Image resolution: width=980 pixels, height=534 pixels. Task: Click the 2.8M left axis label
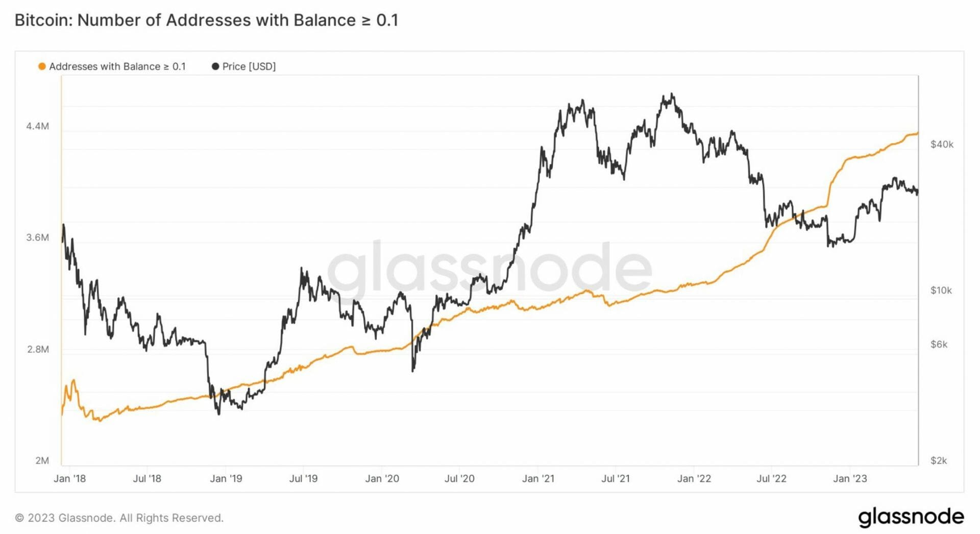(x=38, y=349)
